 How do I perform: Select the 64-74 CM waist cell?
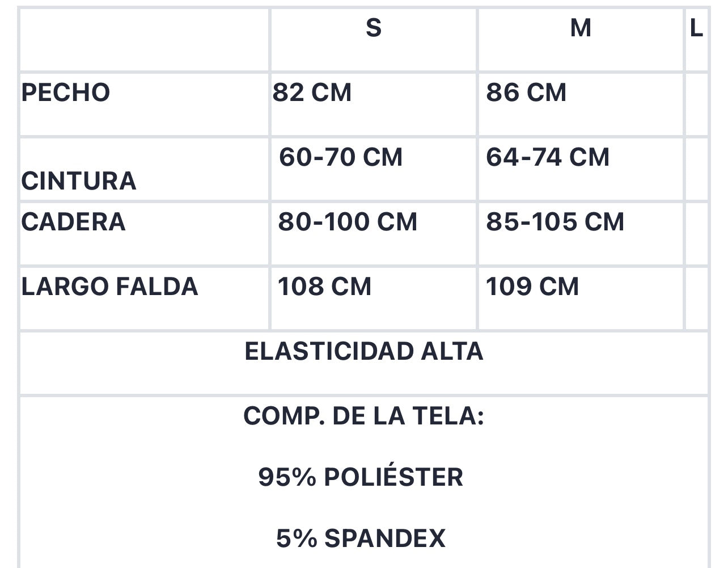tap(581, 169)
